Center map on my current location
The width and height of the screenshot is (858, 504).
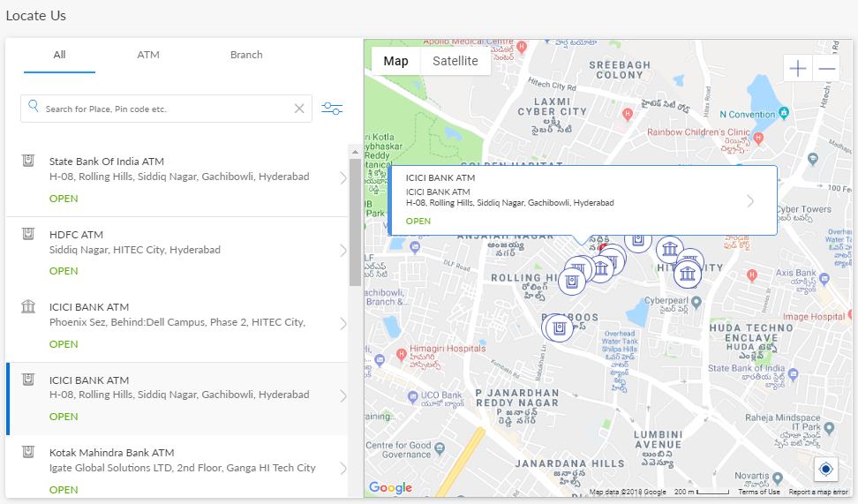(826, 469)
